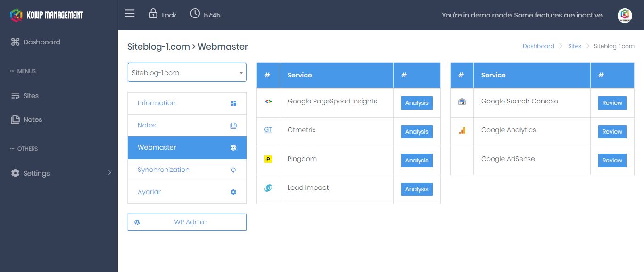Click the Siteblog-1.com > Webmaster page heading
The image size is (644, 272).
coord(188,47)
